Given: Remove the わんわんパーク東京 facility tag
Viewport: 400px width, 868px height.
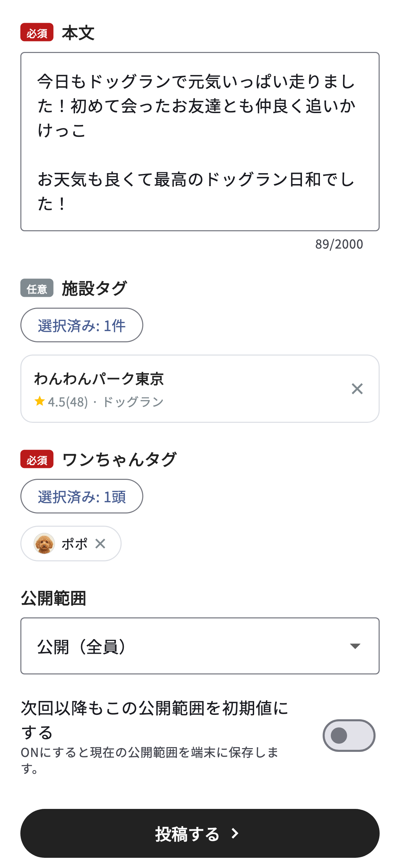Looking at the screenshot, I should point(357,389).
